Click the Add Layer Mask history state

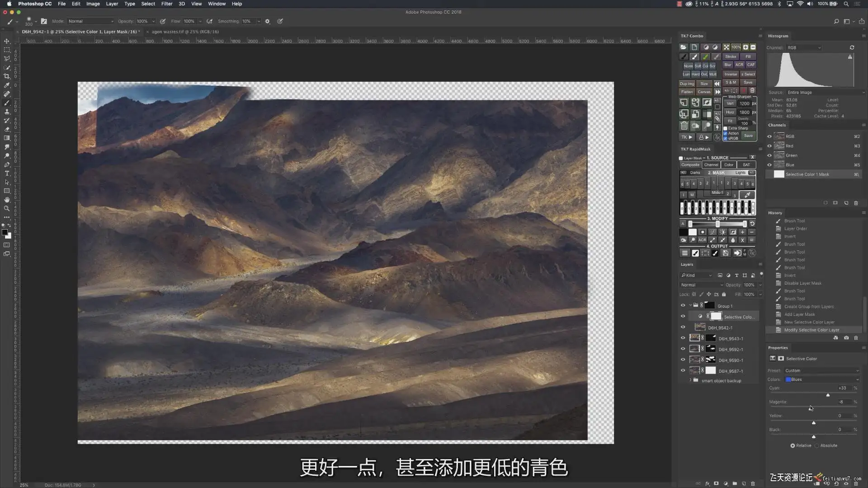click(799, 314)
